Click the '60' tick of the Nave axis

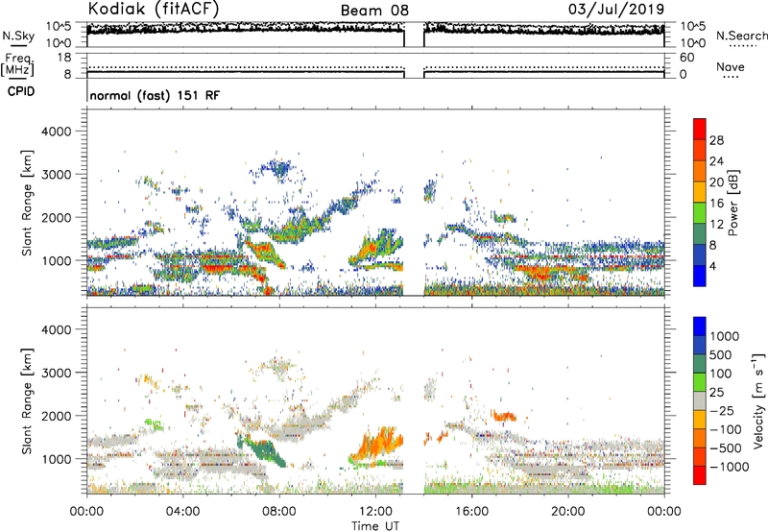686,58
